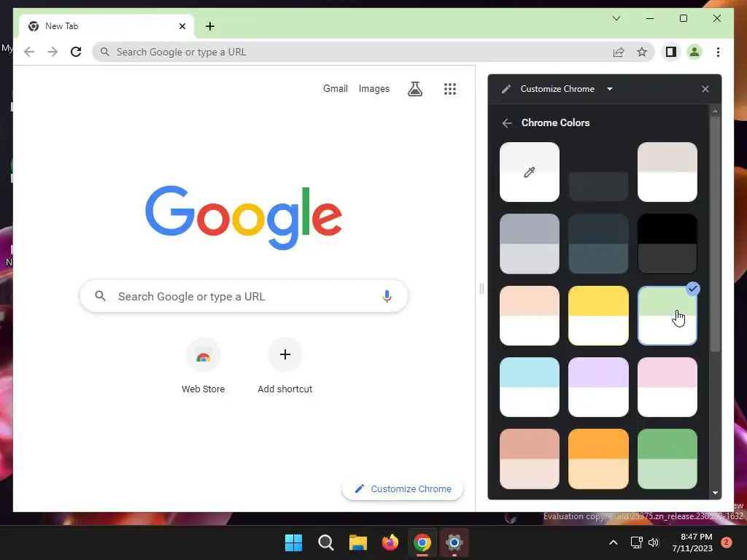
Task: Select the light blue color swatch
Action: click(x=530, y=387)
